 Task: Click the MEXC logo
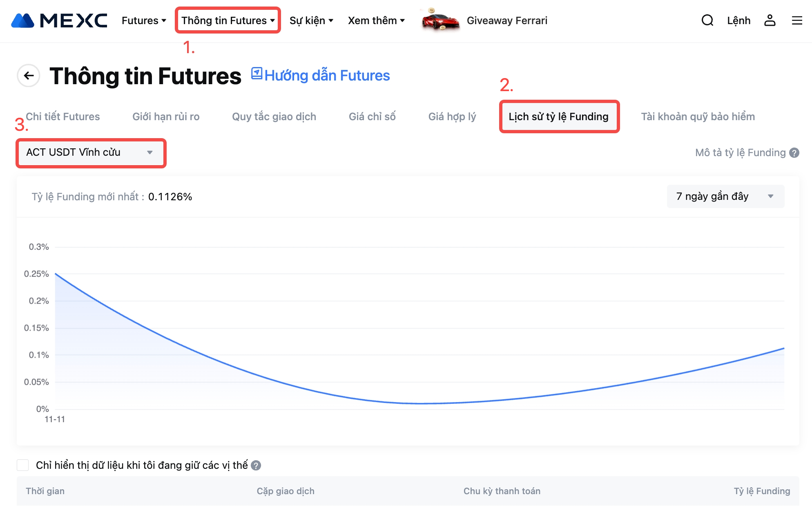(x=59, y=20)
